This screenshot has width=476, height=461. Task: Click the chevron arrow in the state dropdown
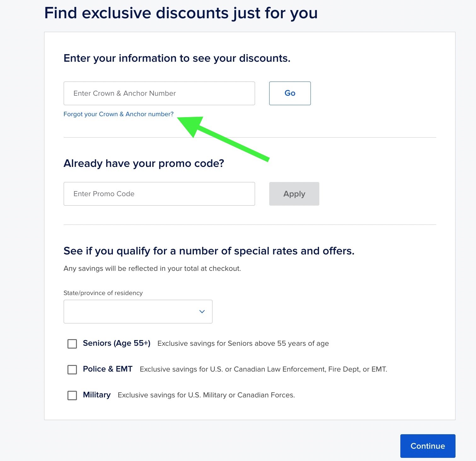click(202, 311)
